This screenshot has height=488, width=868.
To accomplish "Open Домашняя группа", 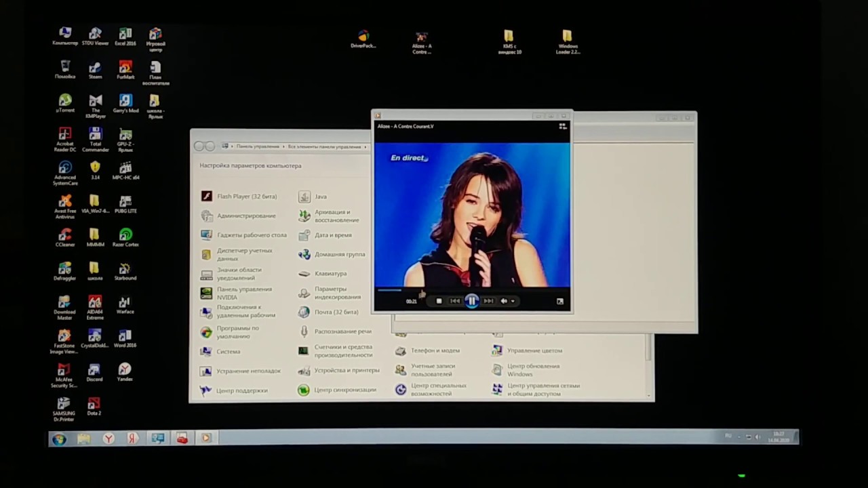I will click(332, 254).
